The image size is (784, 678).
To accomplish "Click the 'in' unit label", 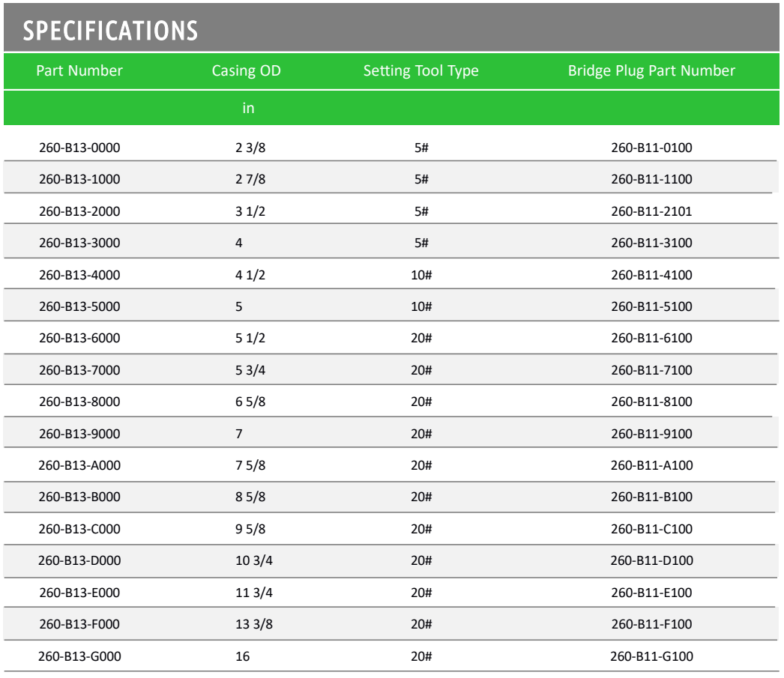I will click(249, 108).
